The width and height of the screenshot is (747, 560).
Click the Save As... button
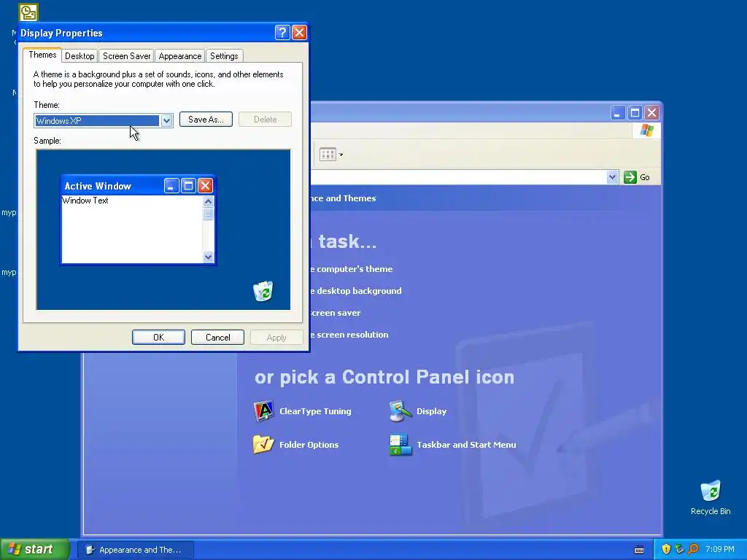click(x=206, y=119)
